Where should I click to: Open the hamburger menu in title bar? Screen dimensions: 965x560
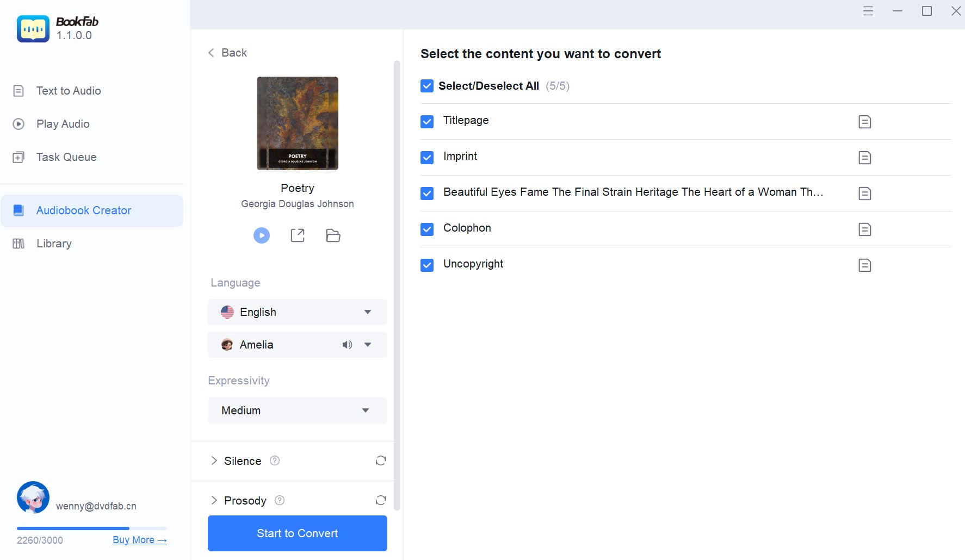click(x=868, y=11)
